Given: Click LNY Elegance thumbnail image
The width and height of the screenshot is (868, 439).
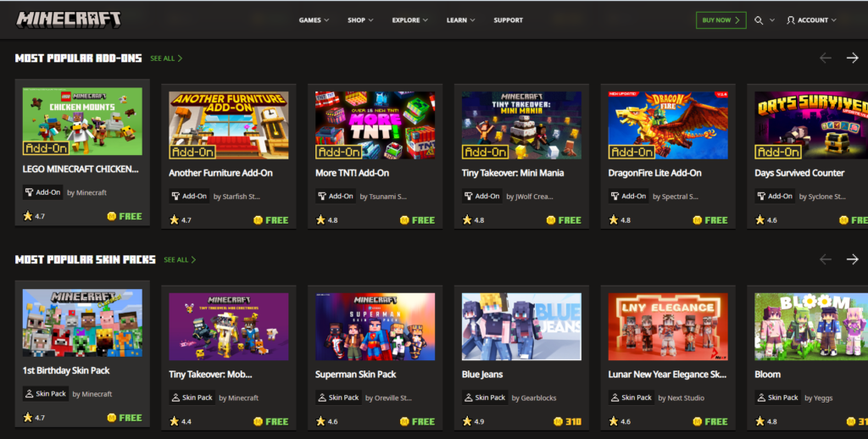Looking at the screenshot, I should point(668,326).
